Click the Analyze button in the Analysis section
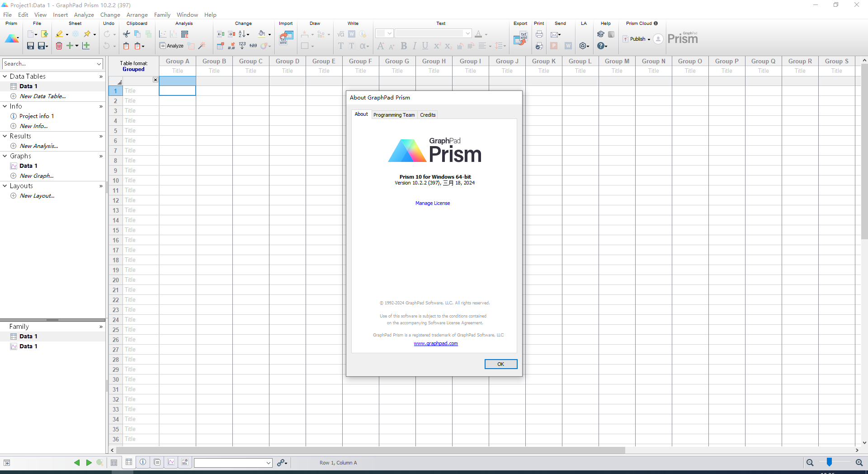 171,46
